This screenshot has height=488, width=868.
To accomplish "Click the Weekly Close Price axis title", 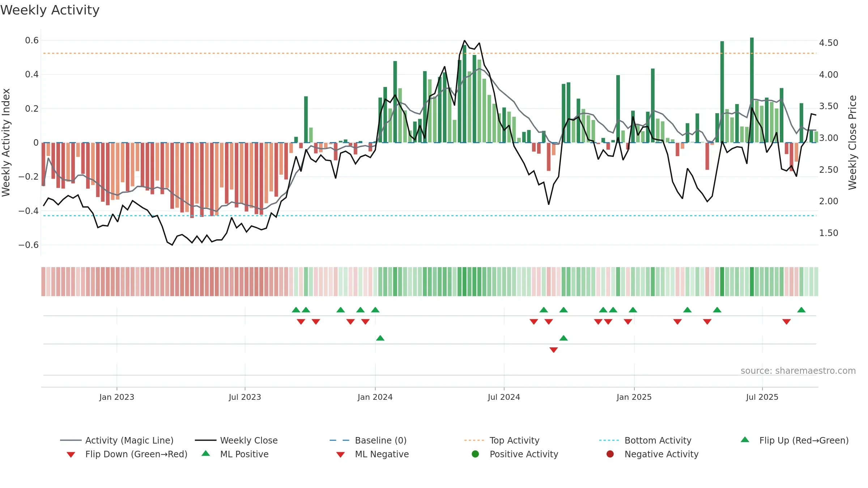I will pos(852,142).
